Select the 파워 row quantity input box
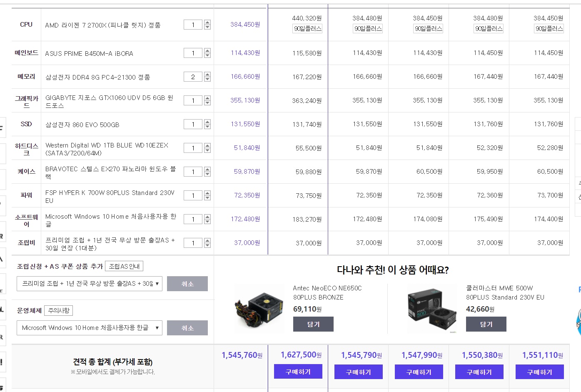 pos(193,195)
